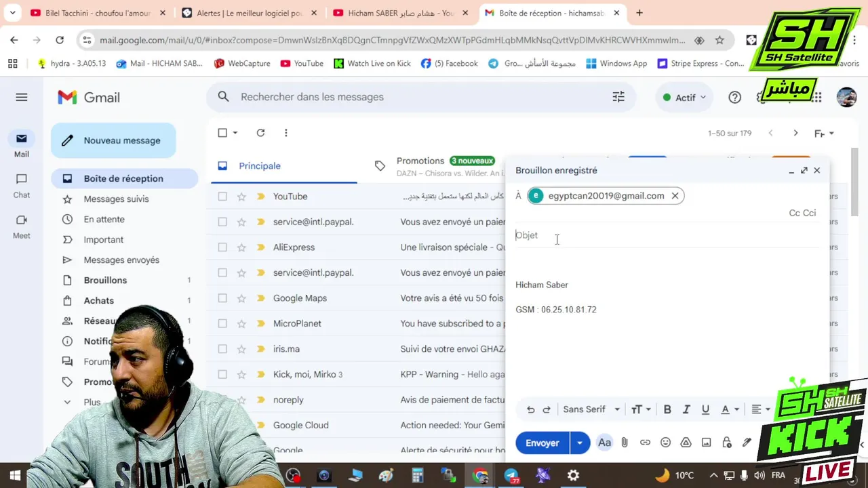Image resolution: width=868 pixels, height=488 pixels.
Task: Toggle confidential mode lock icon
Action: coord(726,443)
